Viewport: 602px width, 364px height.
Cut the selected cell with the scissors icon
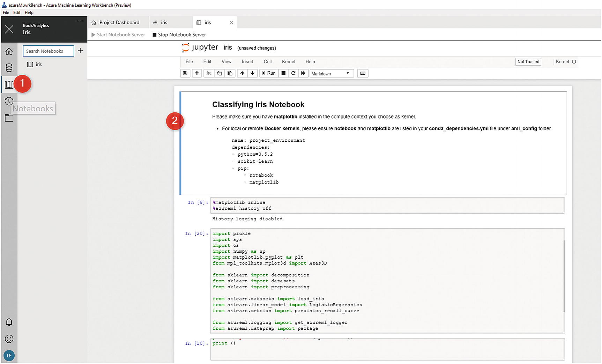[209, 73]
